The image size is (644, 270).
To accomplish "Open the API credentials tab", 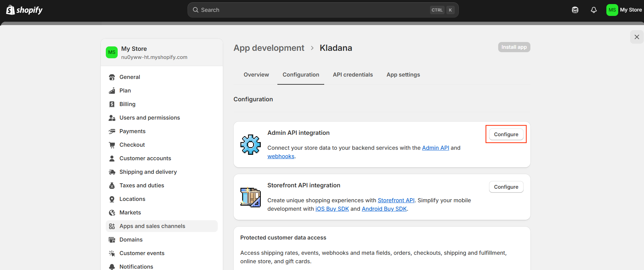I will tap(353, 75).
